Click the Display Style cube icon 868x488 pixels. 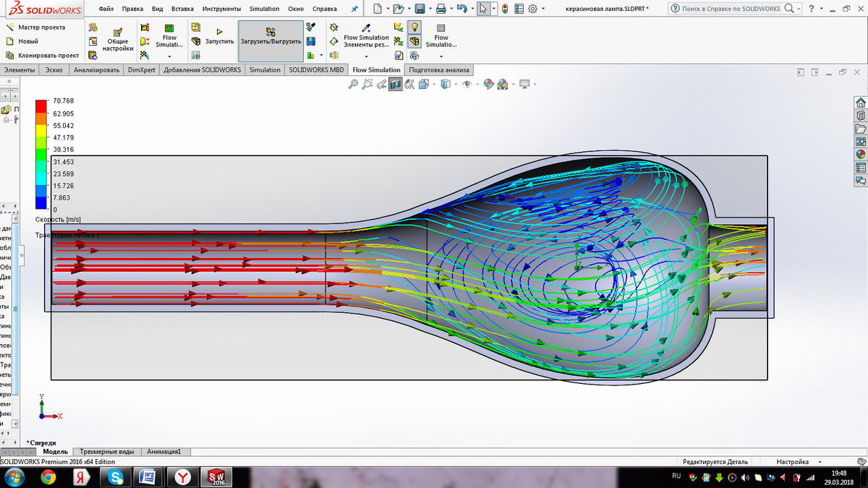(x=446, y=84)
